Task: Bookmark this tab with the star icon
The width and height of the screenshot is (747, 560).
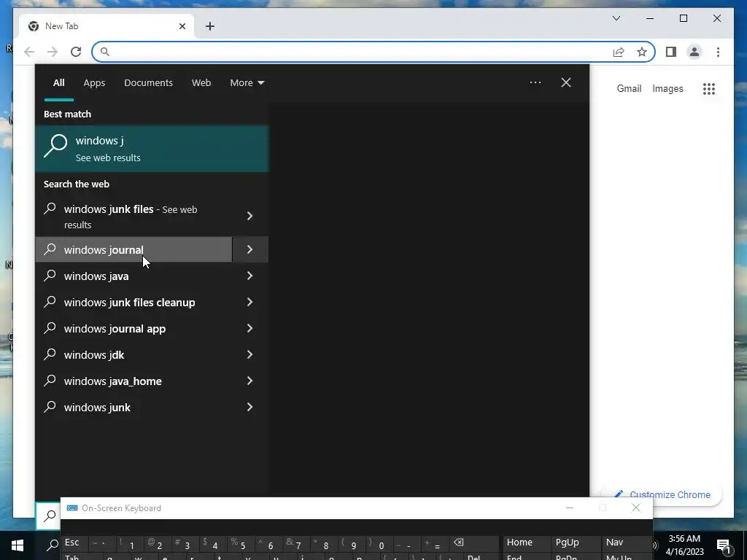Action: (642, 52)
